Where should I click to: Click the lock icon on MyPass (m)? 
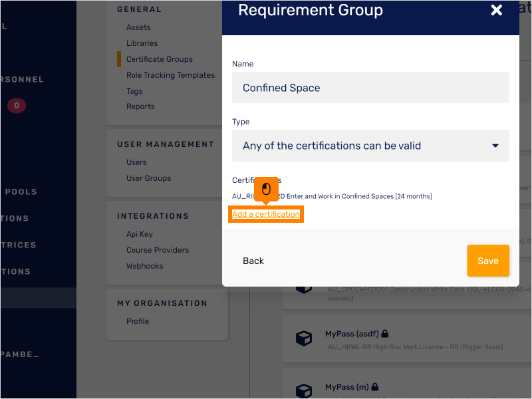[x=374, y=386]
